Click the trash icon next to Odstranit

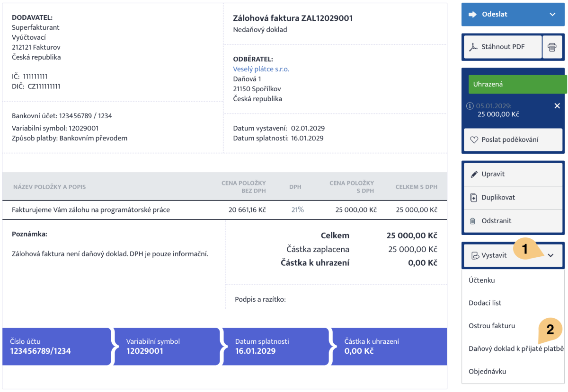pos(473,221)
